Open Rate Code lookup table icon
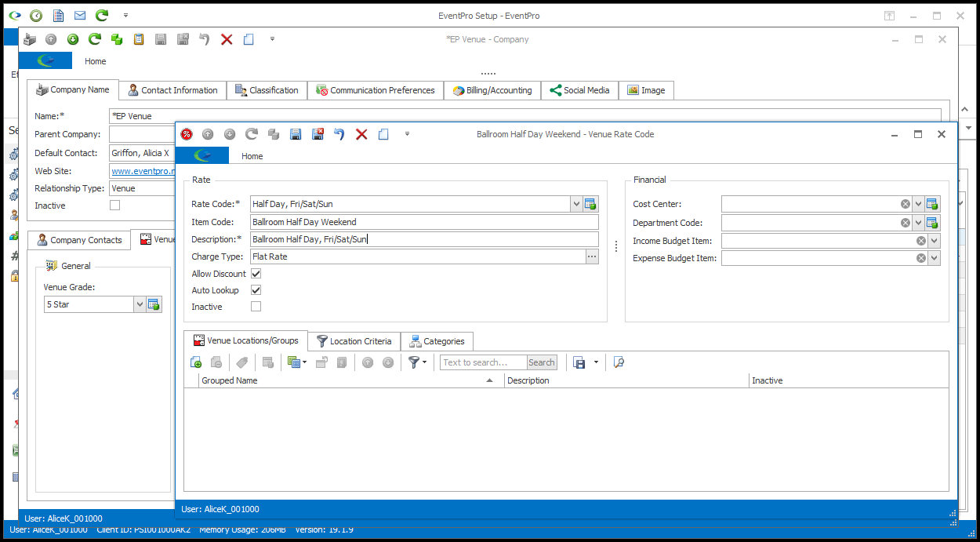980x542 pixels. coord(591,204)
